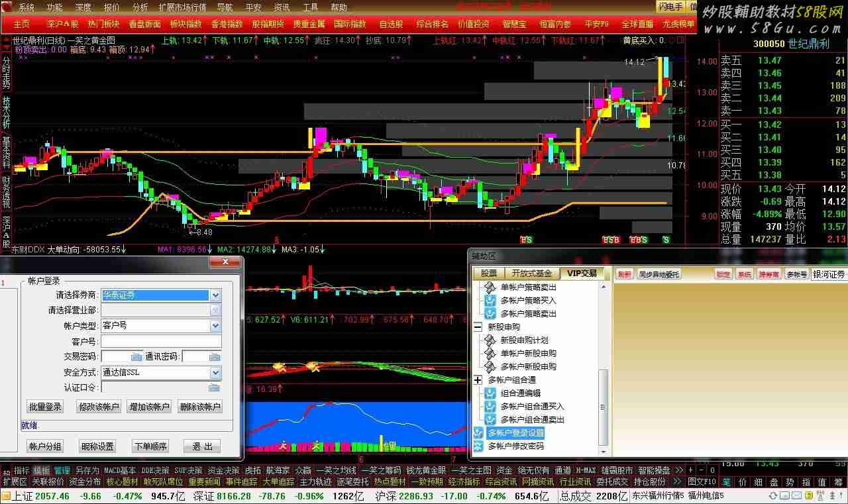Click the 多帐户新股申购 icon
This screenshot has width=848, height=504.
[x=490, y=367]
